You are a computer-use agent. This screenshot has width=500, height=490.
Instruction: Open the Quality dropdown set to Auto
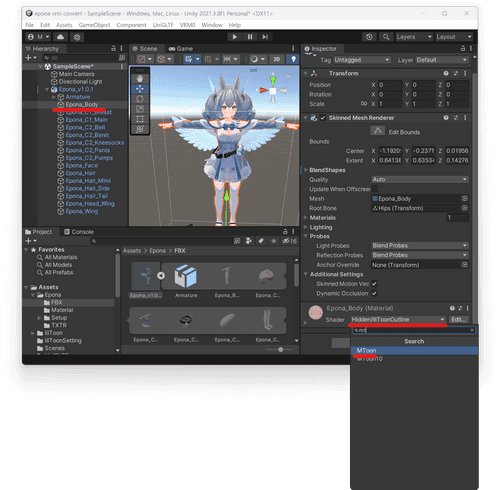(420, 179)
